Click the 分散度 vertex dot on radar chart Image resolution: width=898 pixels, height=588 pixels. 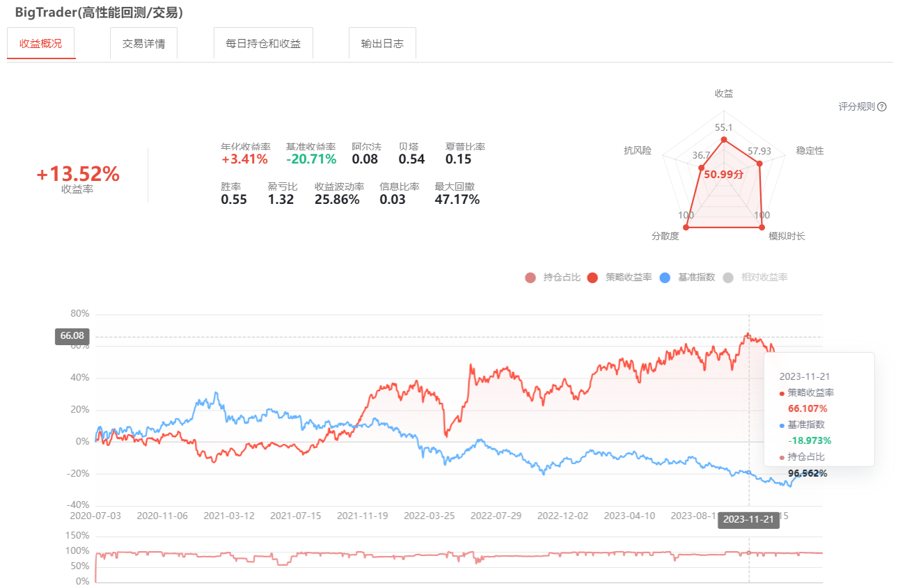point(686,227)
